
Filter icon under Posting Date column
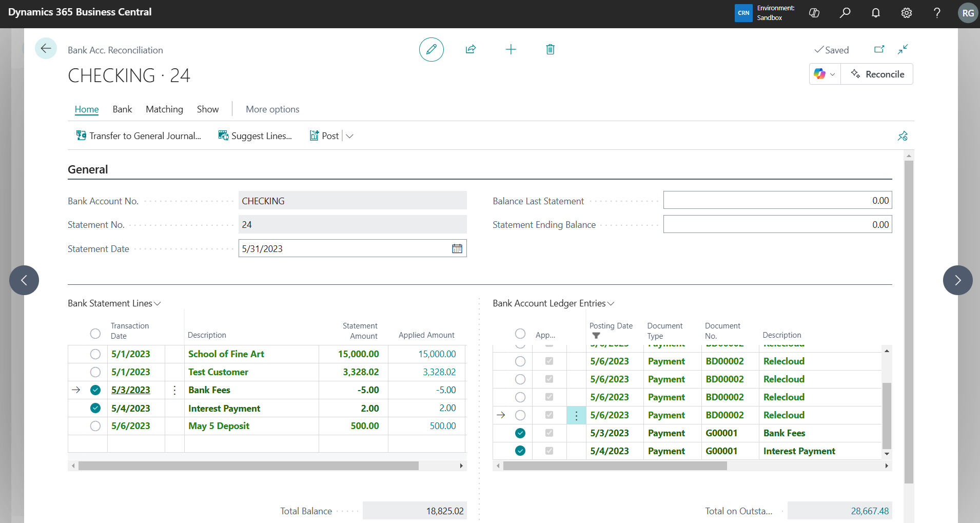coord(596,336)
